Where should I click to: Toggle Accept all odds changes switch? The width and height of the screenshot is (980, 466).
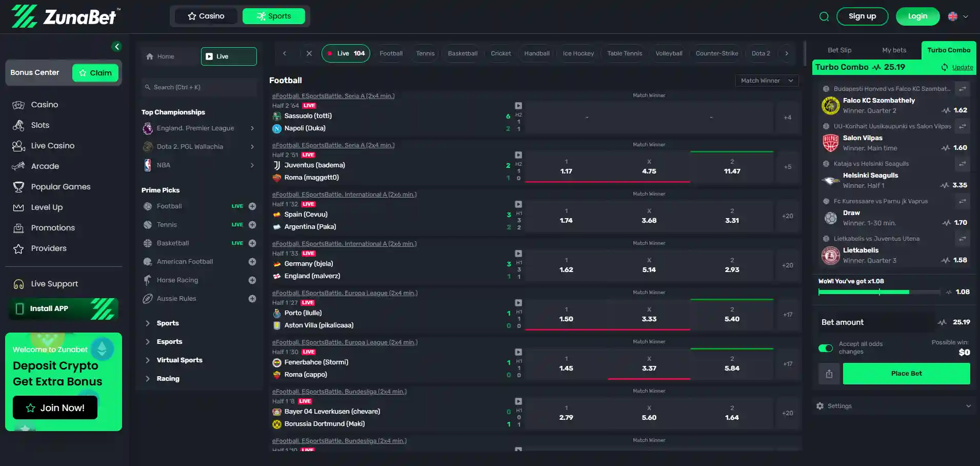tap(826, 348)
